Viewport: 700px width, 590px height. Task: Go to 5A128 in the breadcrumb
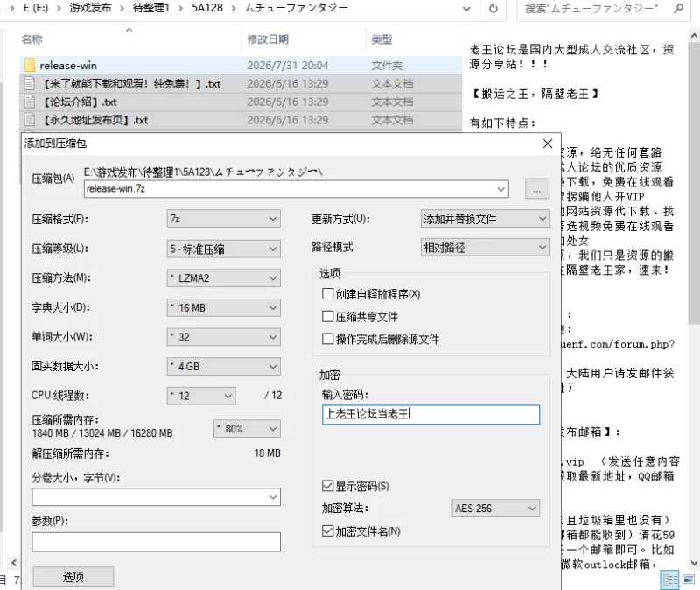pyautogui.click(x=207, y=8)
